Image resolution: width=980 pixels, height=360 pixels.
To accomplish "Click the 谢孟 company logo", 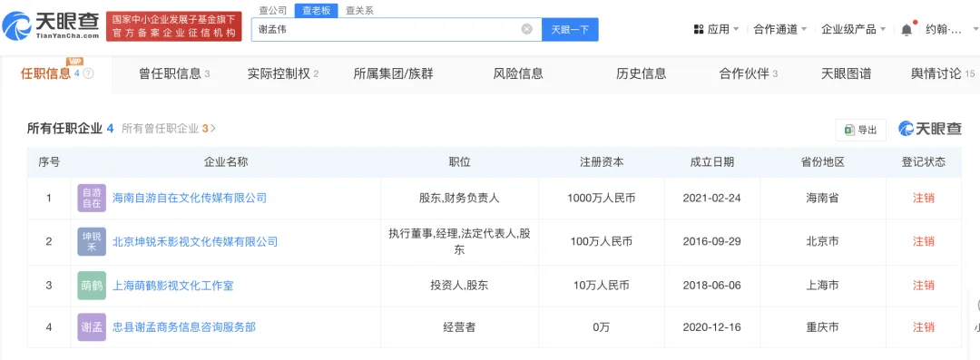I will pos(92,326).
